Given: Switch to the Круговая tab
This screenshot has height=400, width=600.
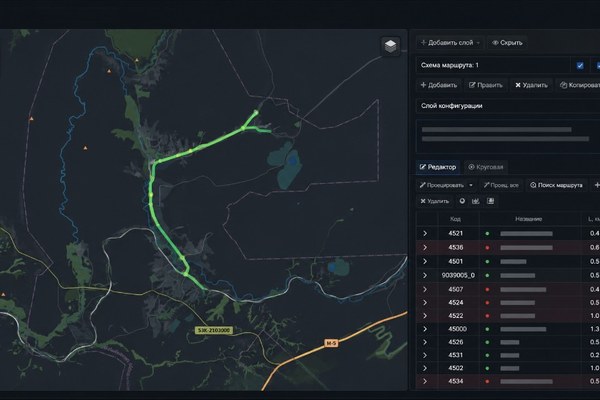Looking at the screenshot, I should (486, 167).
